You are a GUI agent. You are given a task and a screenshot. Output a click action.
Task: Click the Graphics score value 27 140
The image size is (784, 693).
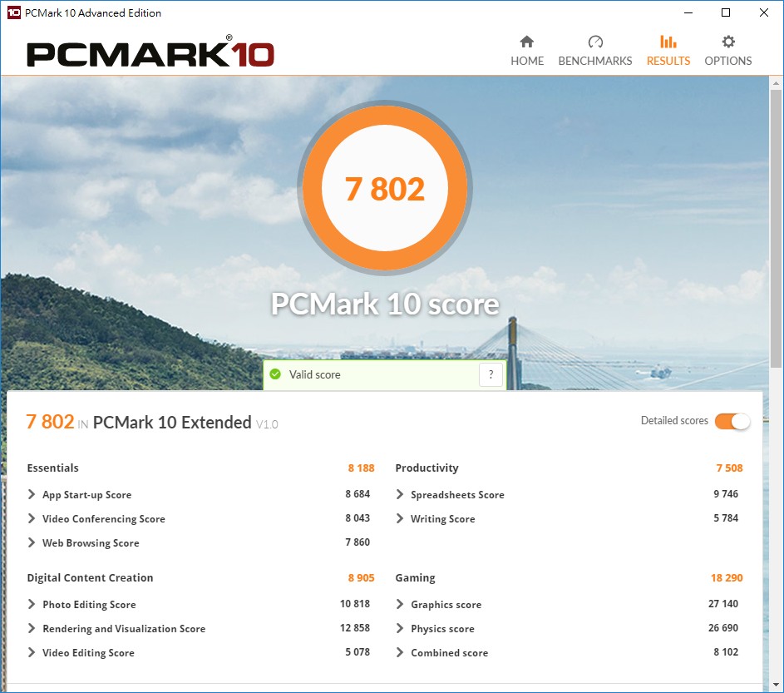point(723,603)
